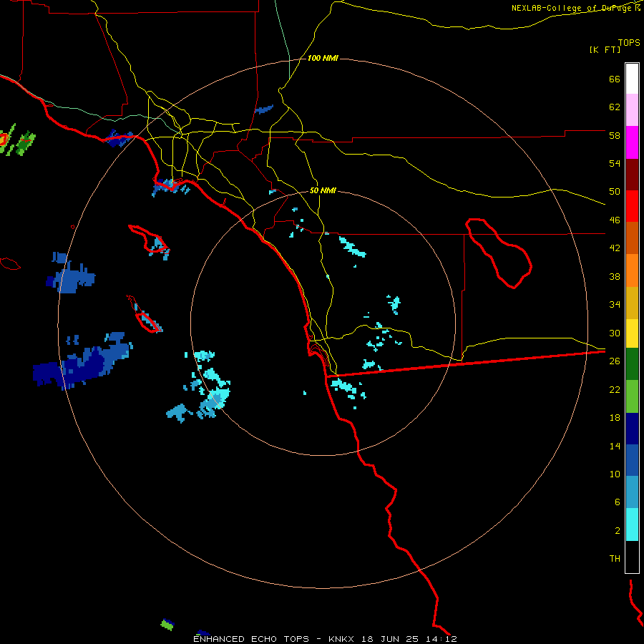Click the 50 legend value
This screenshot has height=644, width=644.
point(615,191)
